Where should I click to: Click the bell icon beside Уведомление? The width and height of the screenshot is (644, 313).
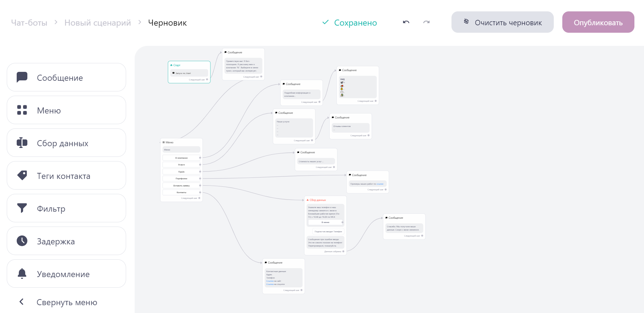click(x=22, y=274)
